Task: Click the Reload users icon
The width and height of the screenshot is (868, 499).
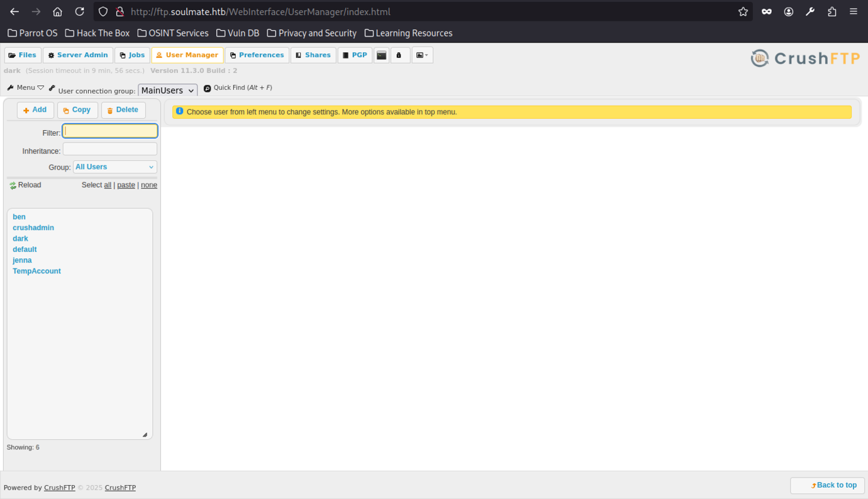Action: tap(13, 185)
